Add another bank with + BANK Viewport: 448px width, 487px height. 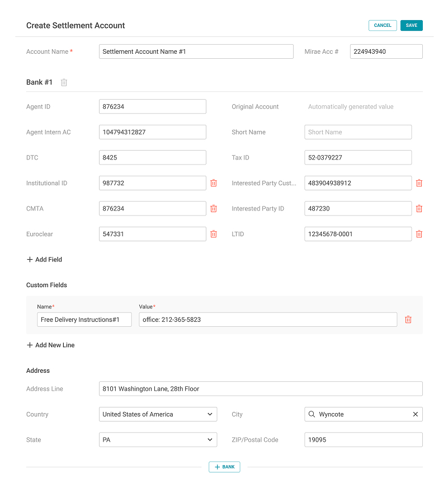pos(224,467)
